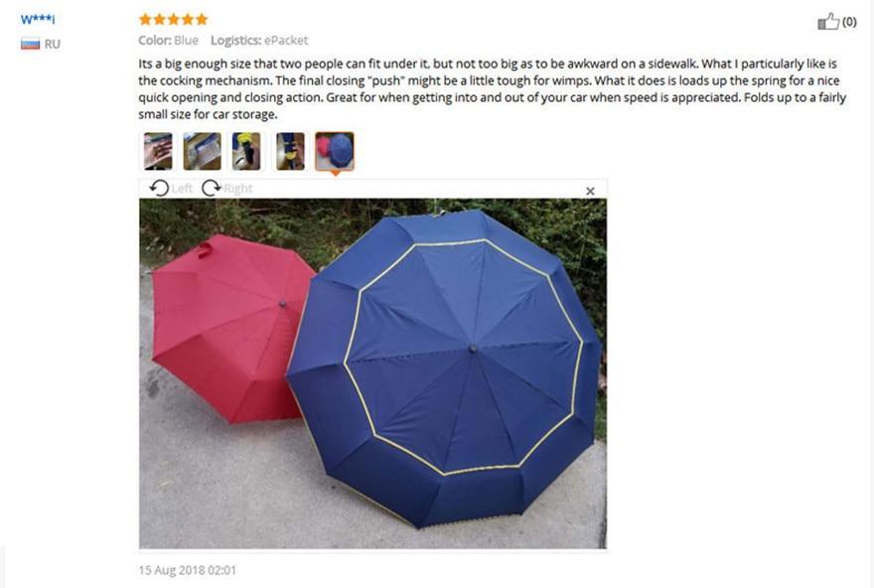Click the review date 15 Aug 2018

pos(188,570)
